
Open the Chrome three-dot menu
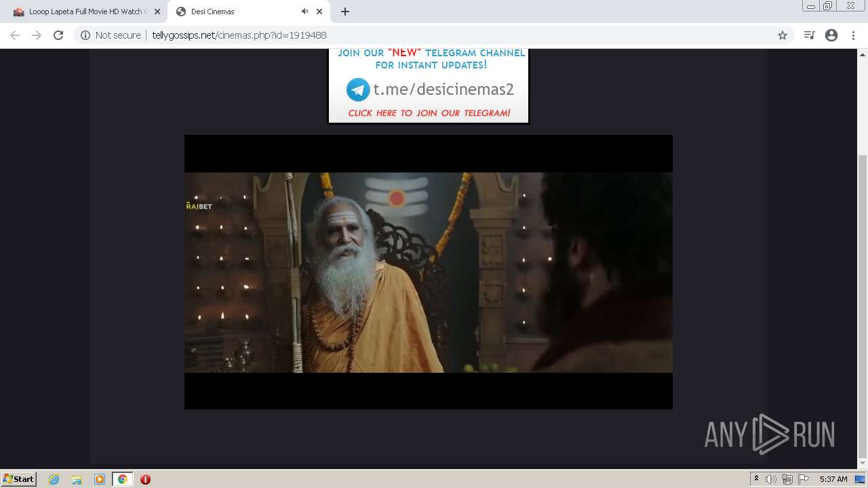[x=853, y=35]
